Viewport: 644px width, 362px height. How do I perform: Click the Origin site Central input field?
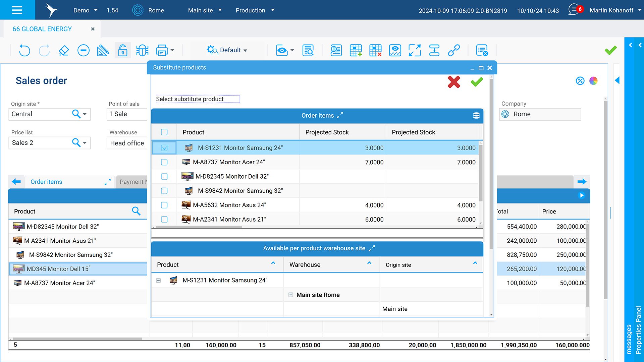(x=40, y=114)
